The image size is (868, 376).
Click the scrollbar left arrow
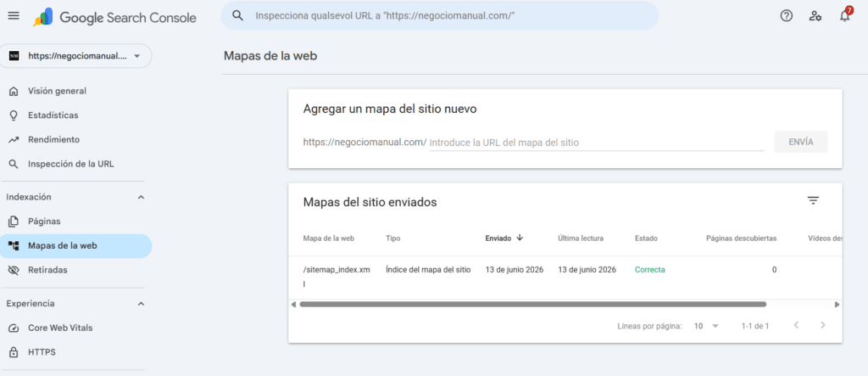(293, 305)
